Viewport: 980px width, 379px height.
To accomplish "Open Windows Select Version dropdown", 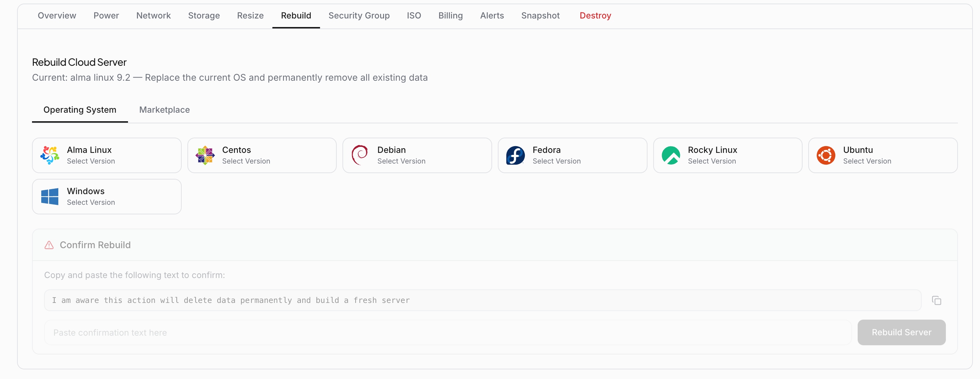I will click(107, 196).
